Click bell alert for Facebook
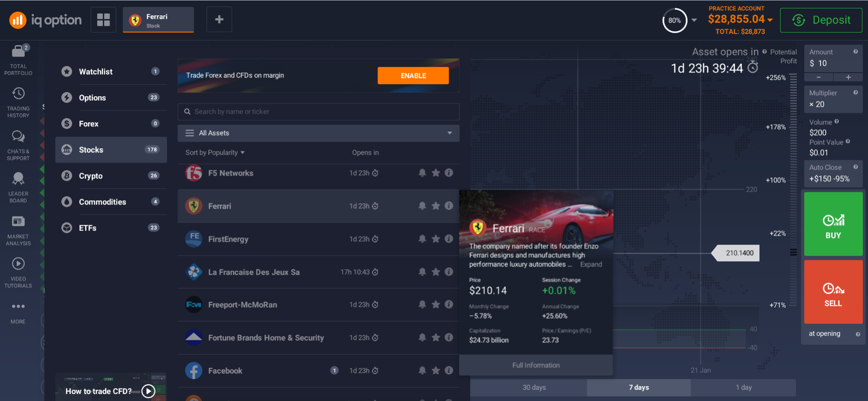Viewport: 868px width, 401px height. click(x=422, y=370)
